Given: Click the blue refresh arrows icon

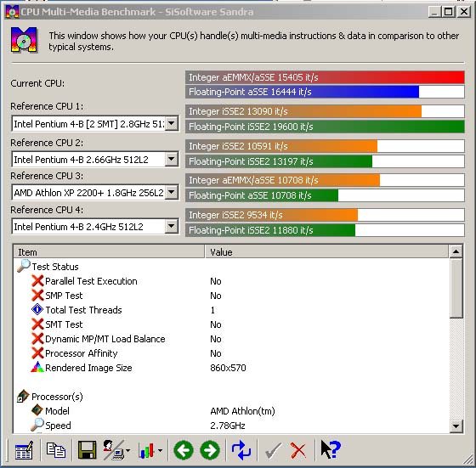Looking at the screenshot, I should click(x=241, y=450).
